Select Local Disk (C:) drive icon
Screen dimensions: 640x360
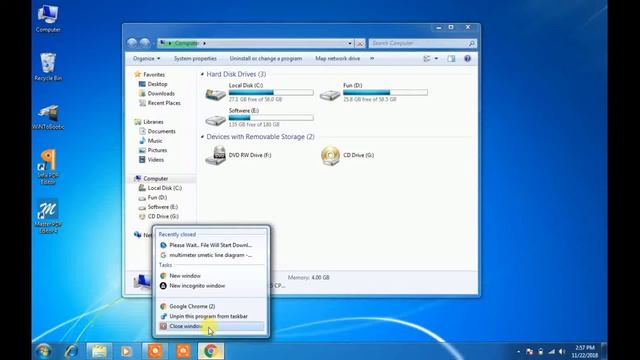[215, 94]
